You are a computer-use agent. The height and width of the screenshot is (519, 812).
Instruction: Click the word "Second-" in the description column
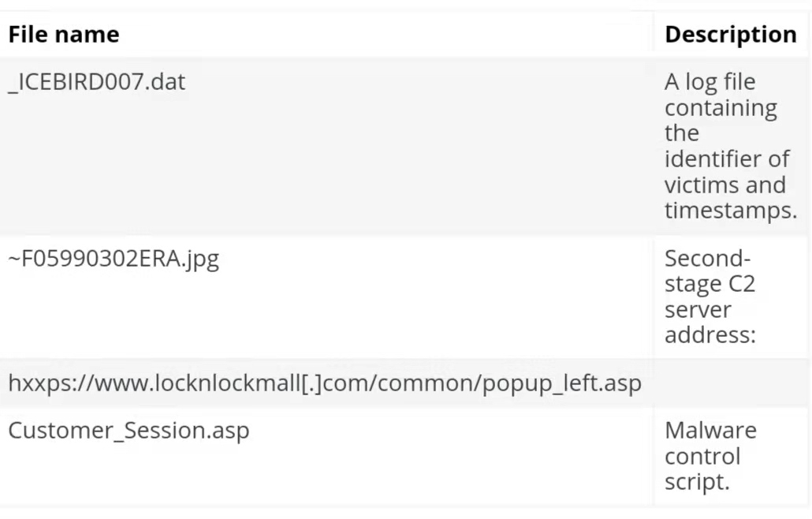[x=708, y=259]
